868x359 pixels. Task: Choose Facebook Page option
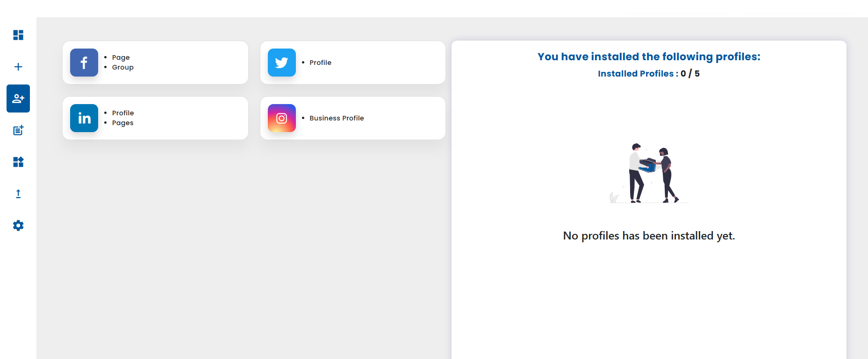121,57
